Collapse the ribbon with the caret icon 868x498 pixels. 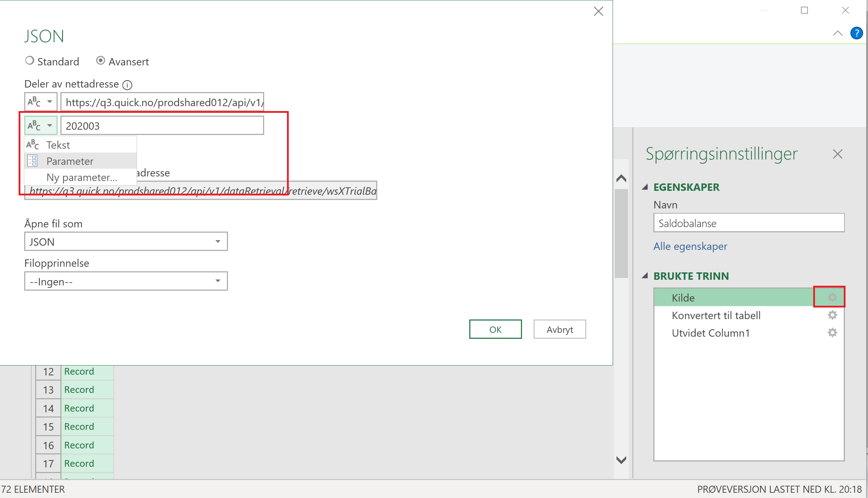[837, 33]
